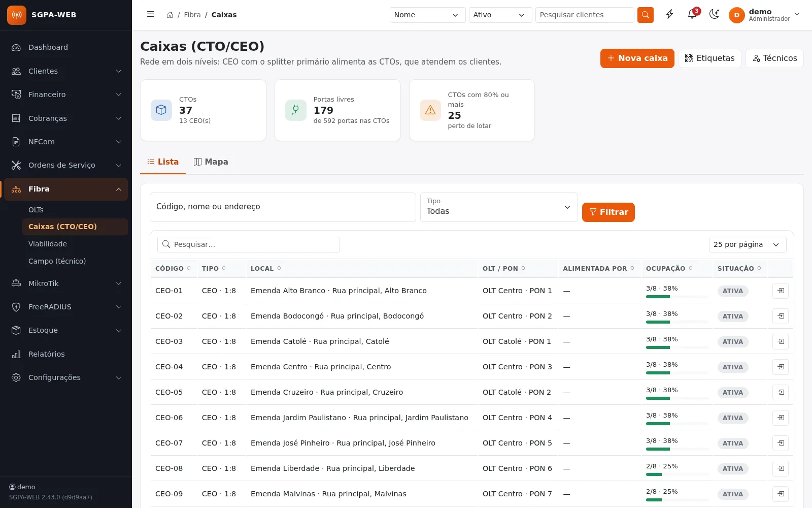812x508 pixels.
Task: Expand the Clientes sidebar menu
Action: click(66, 71)
